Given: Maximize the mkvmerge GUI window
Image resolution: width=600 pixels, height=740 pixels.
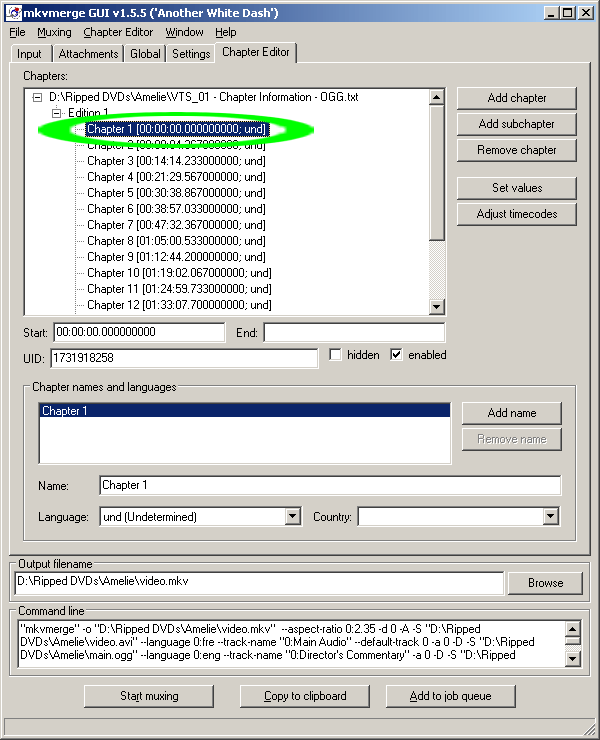Looking at the screenshot, I should [x=567, y=13].
